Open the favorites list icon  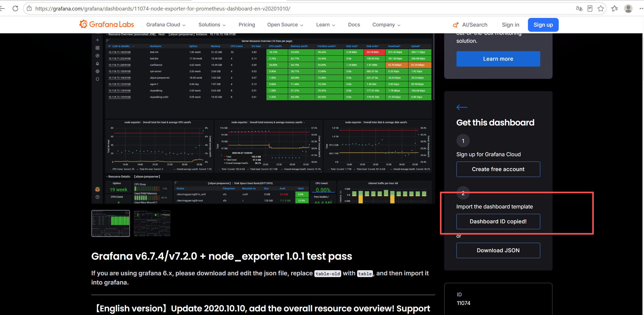click(615, 8)
